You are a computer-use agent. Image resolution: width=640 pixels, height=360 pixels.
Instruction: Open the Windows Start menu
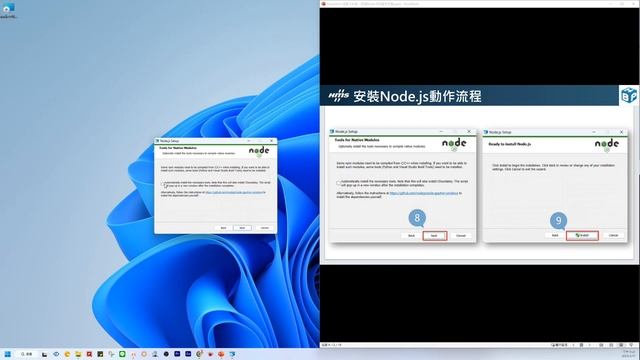pos(7,354)
